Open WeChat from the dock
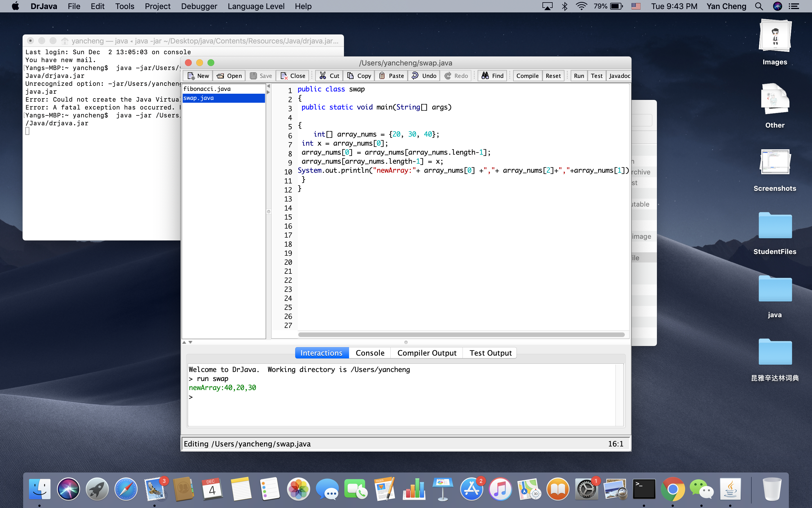 click(701, 489)
